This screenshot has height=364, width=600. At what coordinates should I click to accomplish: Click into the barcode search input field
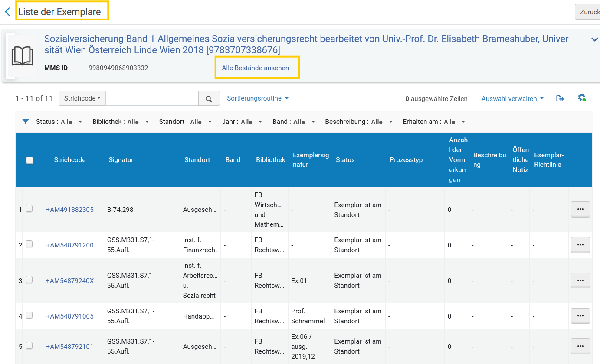pyautogui.click(x=152, y=98)
